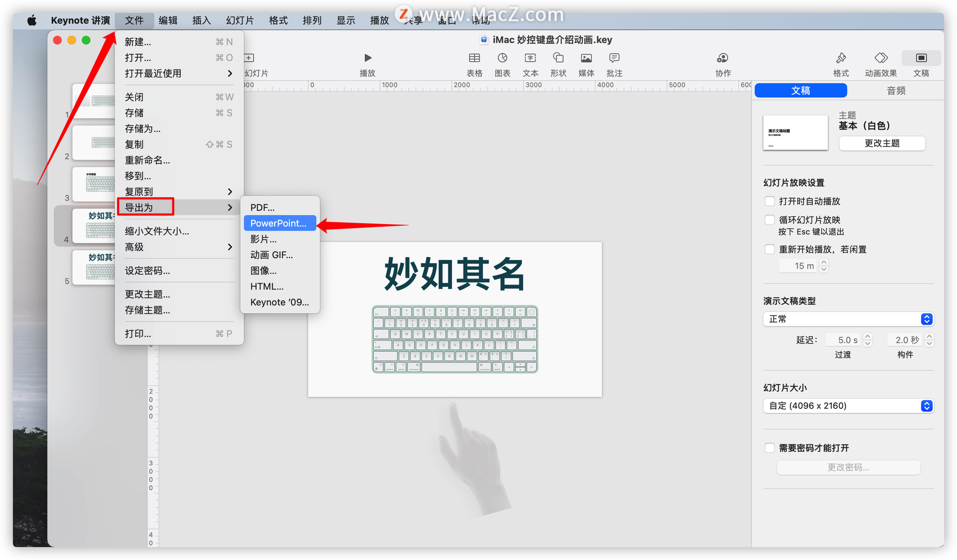Open the Table toolbar icon

click(474, 58)
